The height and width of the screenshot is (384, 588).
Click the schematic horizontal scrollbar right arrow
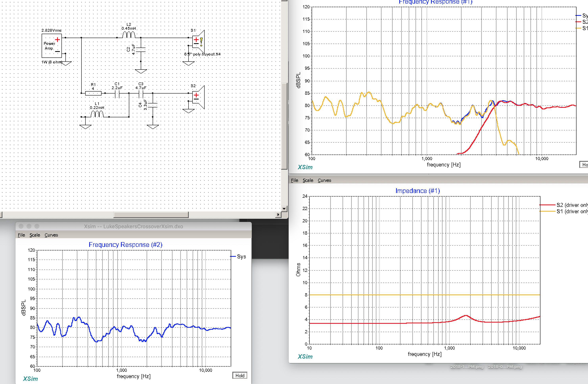[x=278, y=215]
